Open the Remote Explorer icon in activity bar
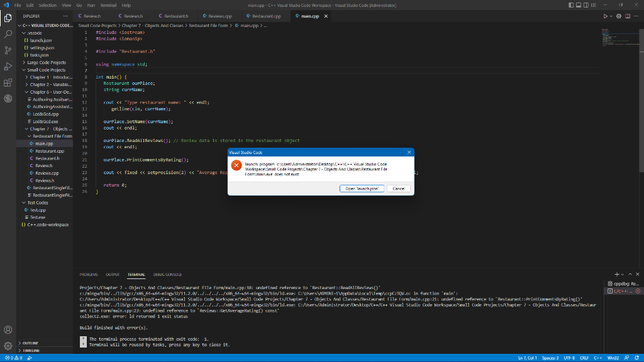The width and height of the screenshot is (644, 362). (8, 99)
